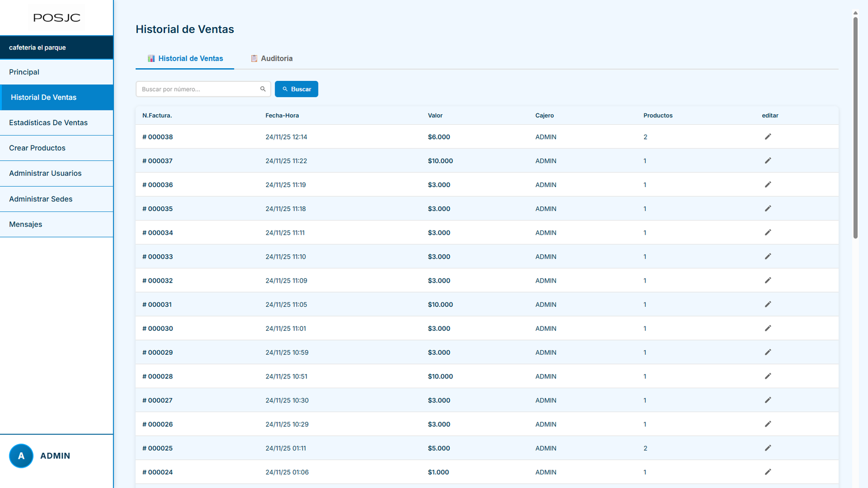Open Mensajes from the sidebar
Viewport: 868px width, 488px height.
[25, 224]
